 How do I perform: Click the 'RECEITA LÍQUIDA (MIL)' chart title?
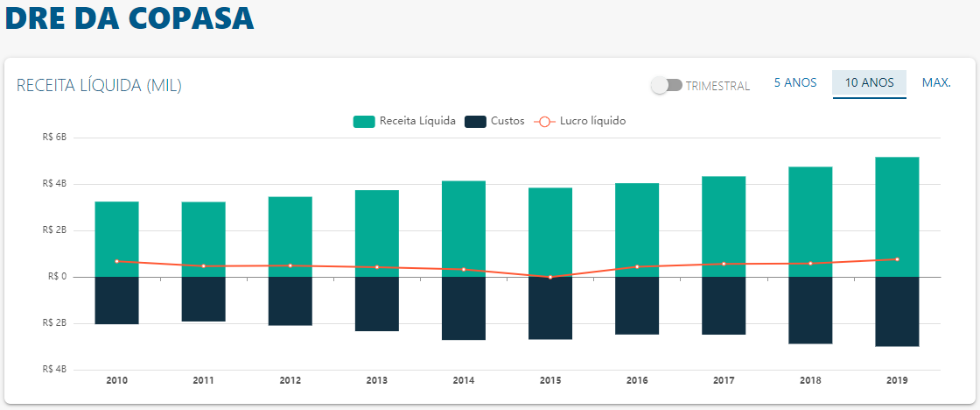tap(99, 86)
